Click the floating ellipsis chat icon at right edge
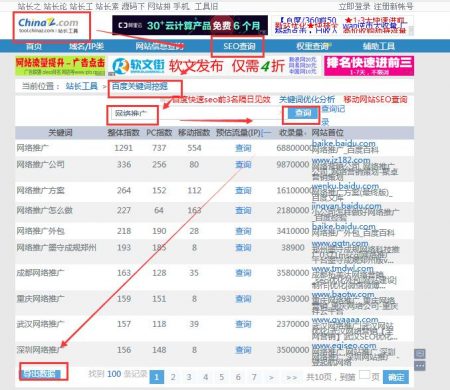The height and width of the screenshot is (390, 450). pos(420,366)
